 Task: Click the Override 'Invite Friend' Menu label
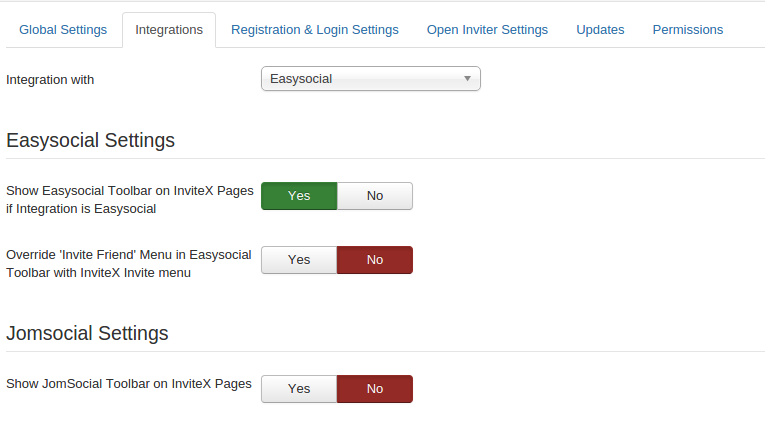click(128, 263)
